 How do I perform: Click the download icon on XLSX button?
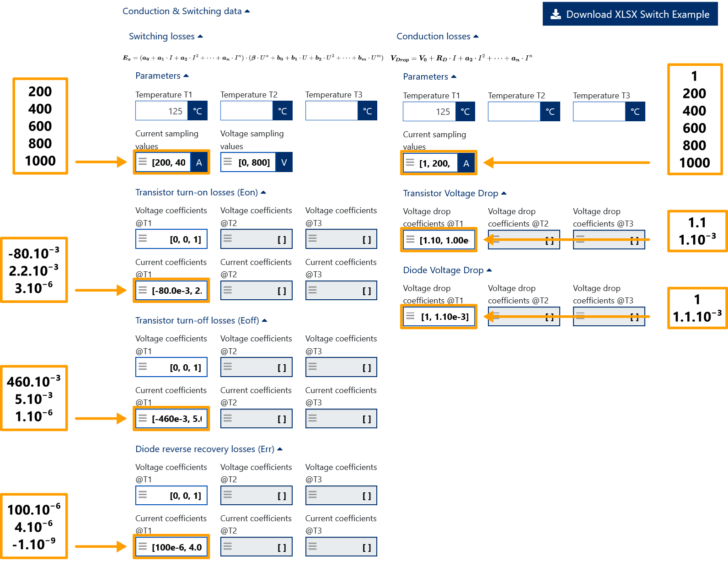556,14
